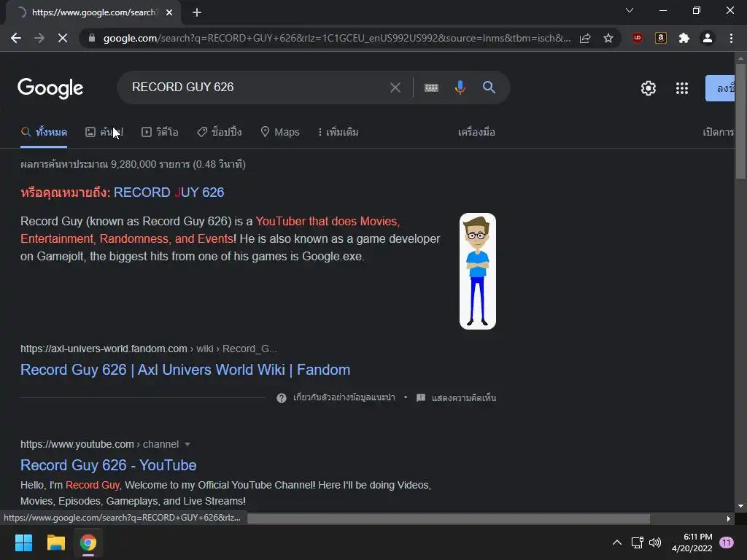Click the RECORD JUY 626 suggestion
This screenshot has height=560, width=747.
(x=169, y=192)
